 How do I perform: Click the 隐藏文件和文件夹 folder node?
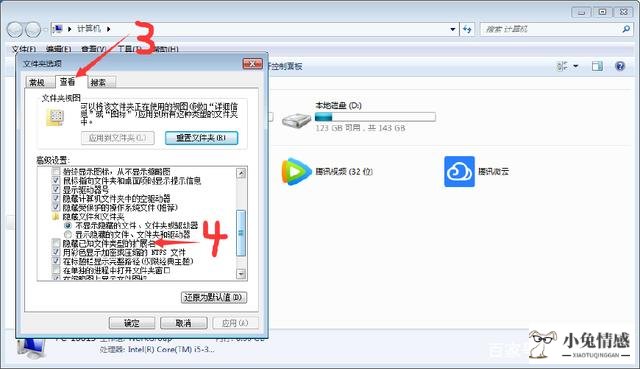56,216
